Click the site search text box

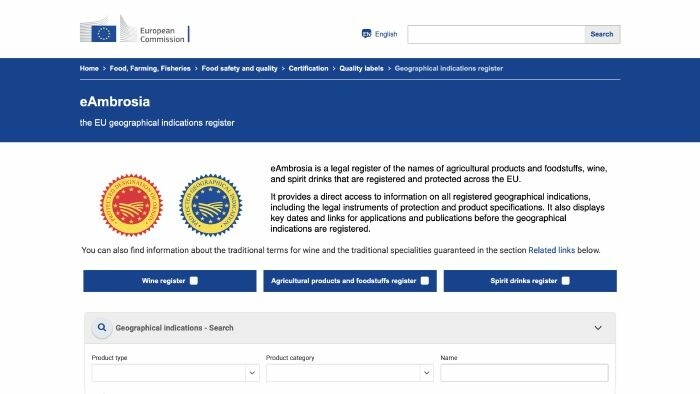(496, 34)
